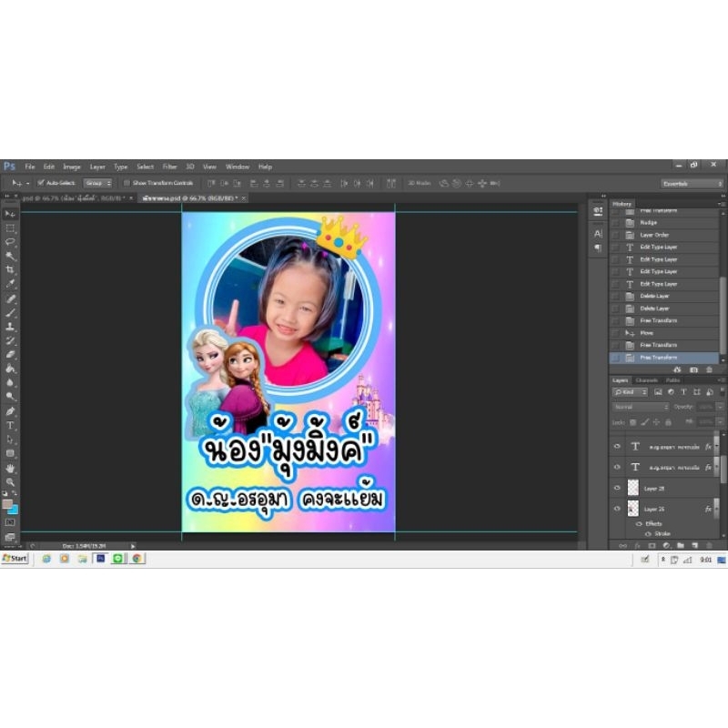
Task: Select the Move tool in the toolbox
Action: point(10,214)
